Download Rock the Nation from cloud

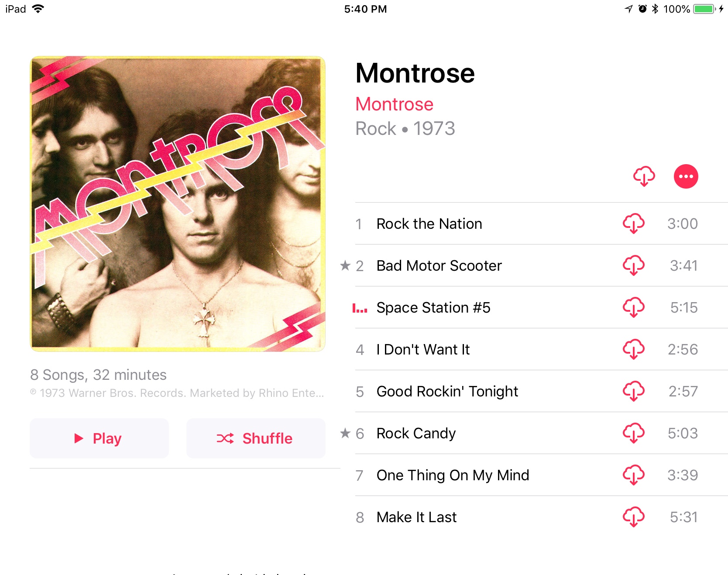(x=633, y=224)
